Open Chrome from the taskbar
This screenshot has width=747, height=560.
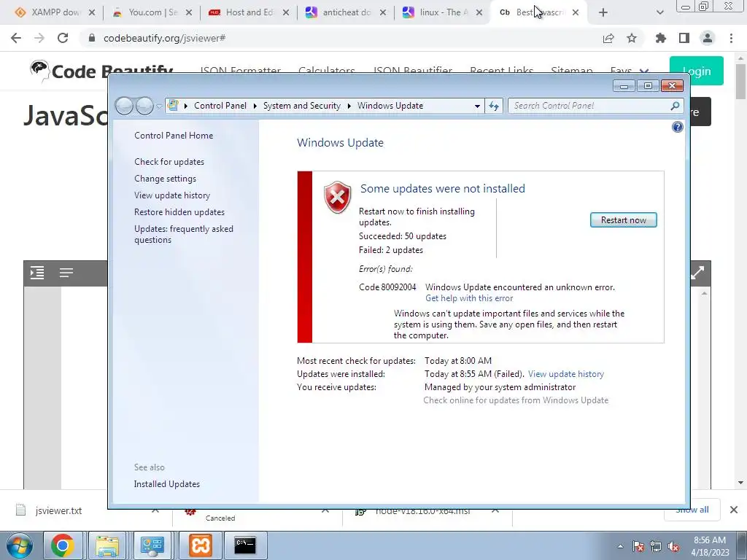pos(63,545)
